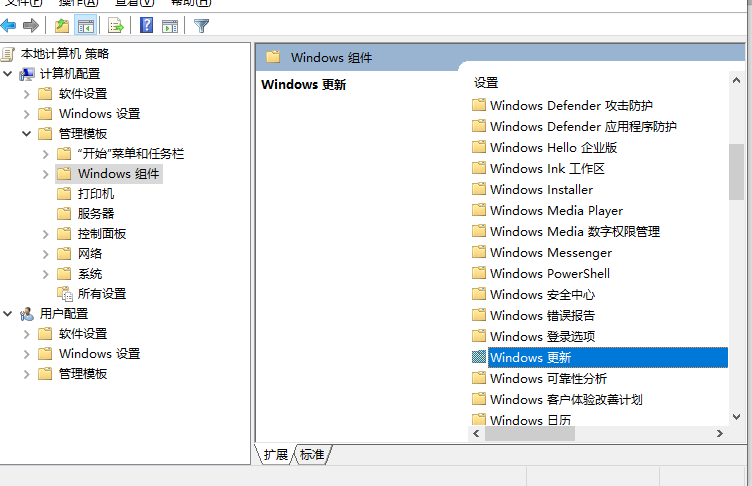Select the 网络 tree item

tap(90, 254)
